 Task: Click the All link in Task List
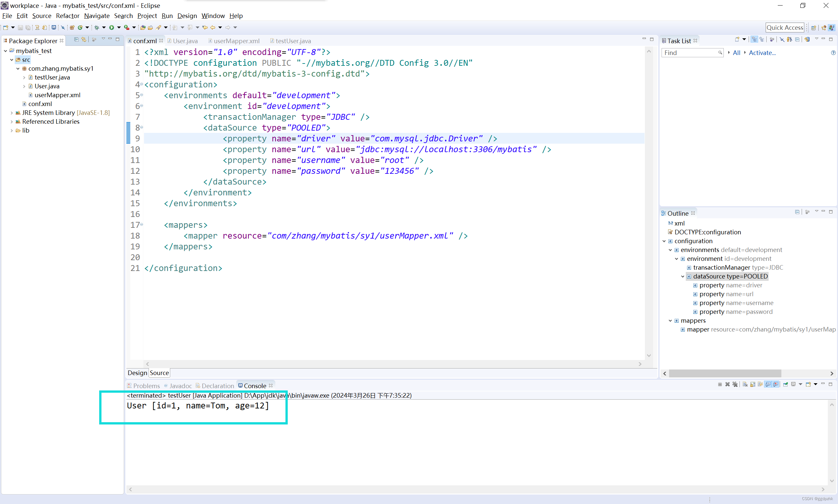point(737,53)
